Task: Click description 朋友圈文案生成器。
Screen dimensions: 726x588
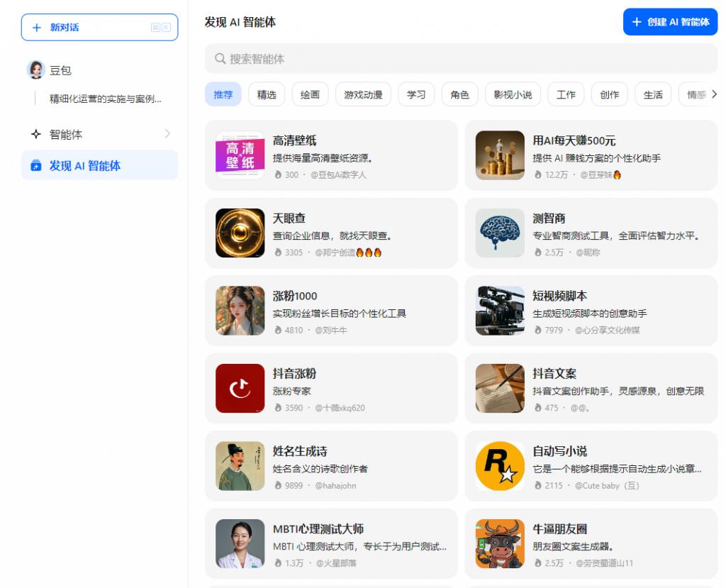Action: coord(573,546)
